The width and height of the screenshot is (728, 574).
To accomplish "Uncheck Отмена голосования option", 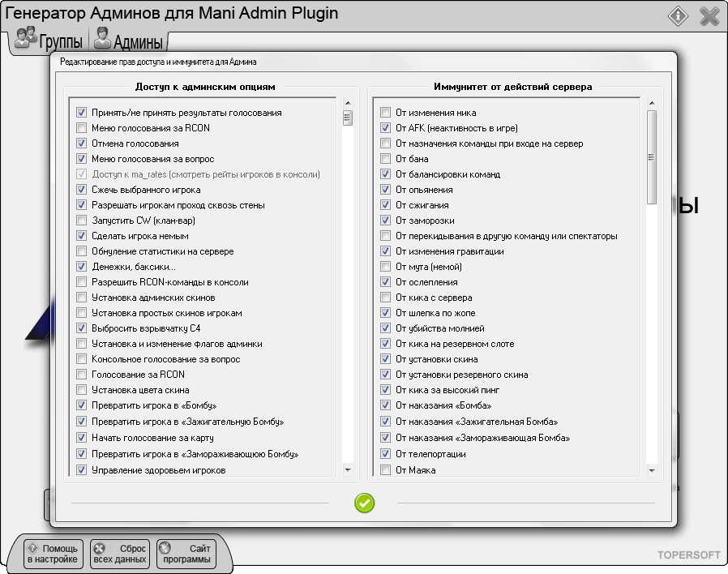I will [x=81, y=143].
